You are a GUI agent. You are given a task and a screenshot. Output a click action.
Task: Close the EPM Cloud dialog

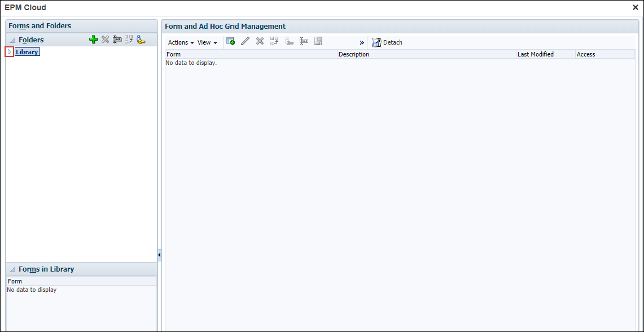pyautogui.click(x=636, y=7)
